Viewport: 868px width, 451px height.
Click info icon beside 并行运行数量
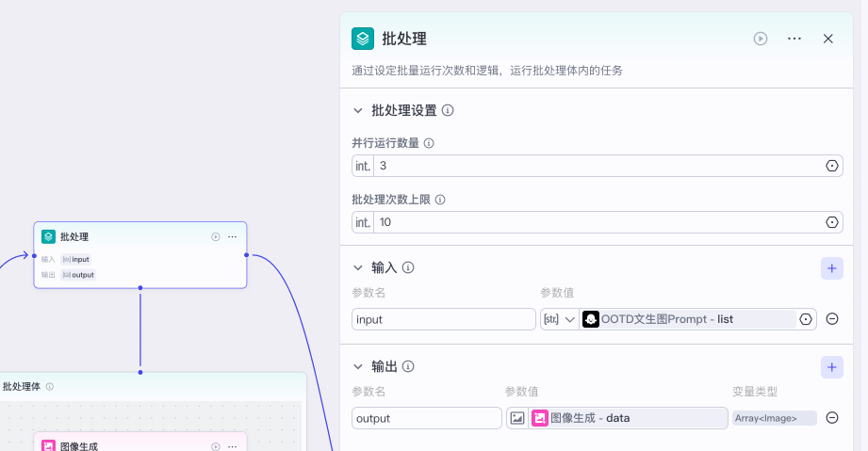pos(429,143)
